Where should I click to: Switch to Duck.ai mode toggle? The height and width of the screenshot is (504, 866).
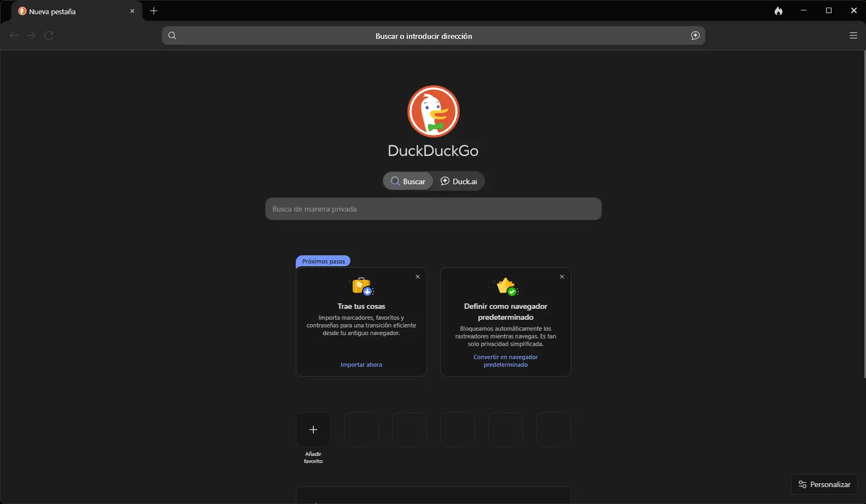pyautogui.click(x=459, y=181)
